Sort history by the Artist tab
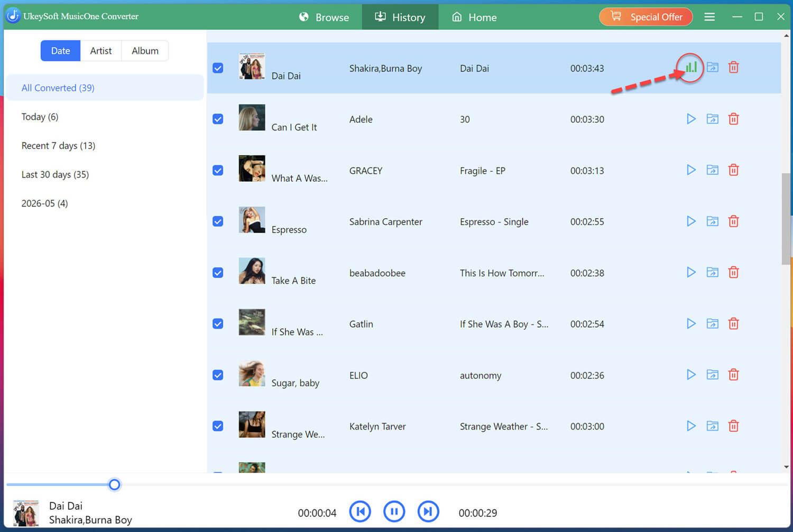793x532 pixels. pyautogui.click(x=101, y=51)
